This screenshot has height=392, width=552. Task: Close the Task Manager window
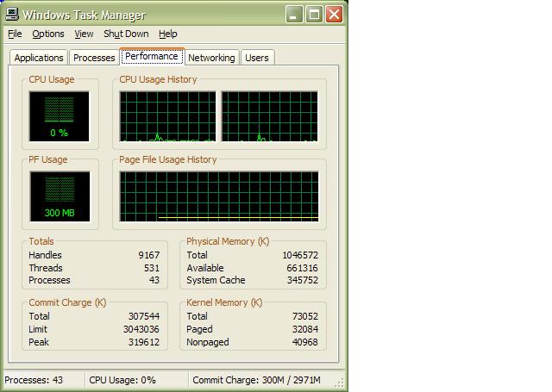coord(334,15)
